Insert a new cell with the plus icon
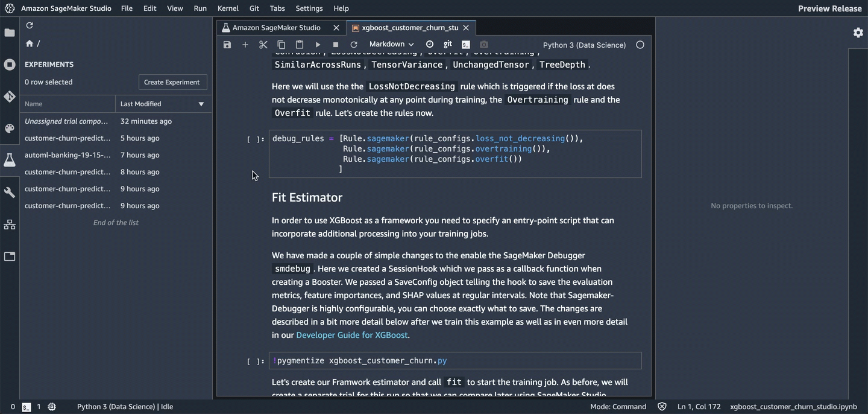Image resolution: width=868 pixels, height=414 pixels. tap(245, 45)
